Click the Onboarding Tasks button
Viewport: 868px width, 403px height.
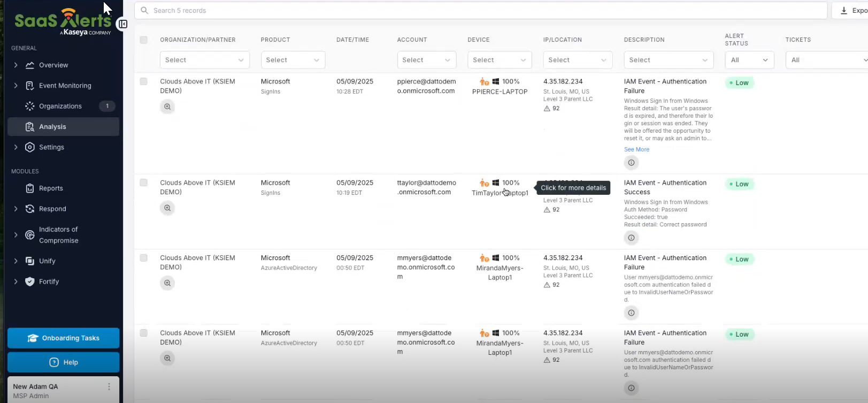[x=63, y=338]
